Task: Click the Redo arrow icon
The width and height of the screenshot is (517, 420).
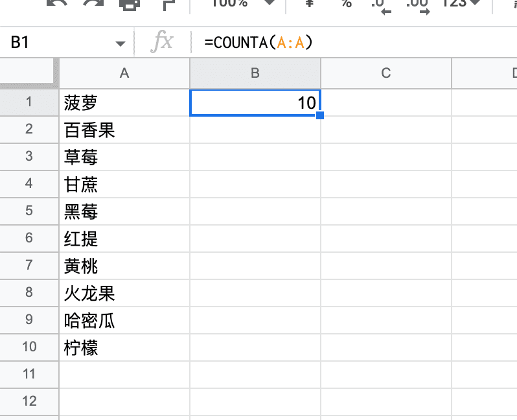Action: pyautogui.click(x=93, y=3)
